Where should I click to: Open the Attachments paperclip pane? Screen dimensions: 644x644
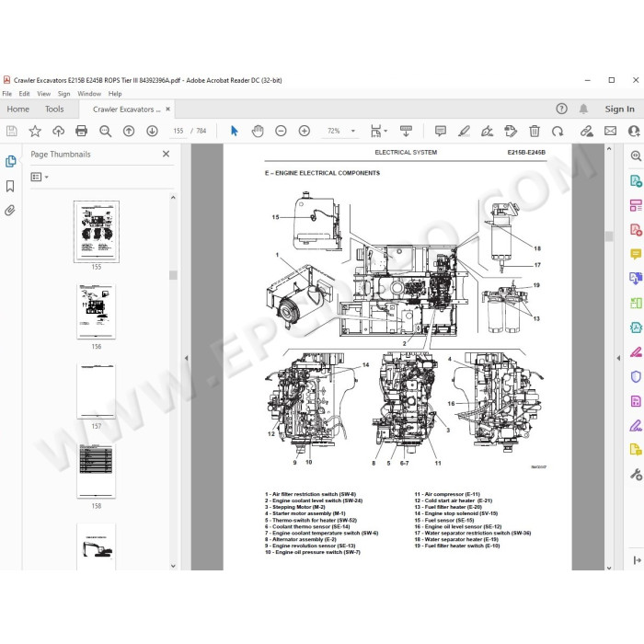tap(10, 211)
